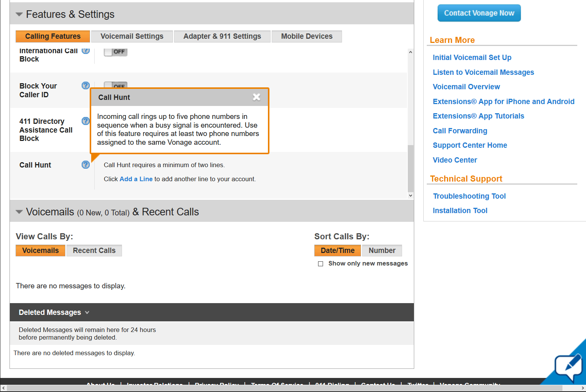This screenshot has height=392, width=586.
Task: Click the 'View Calls By:' label
Action: coord(44,237)
